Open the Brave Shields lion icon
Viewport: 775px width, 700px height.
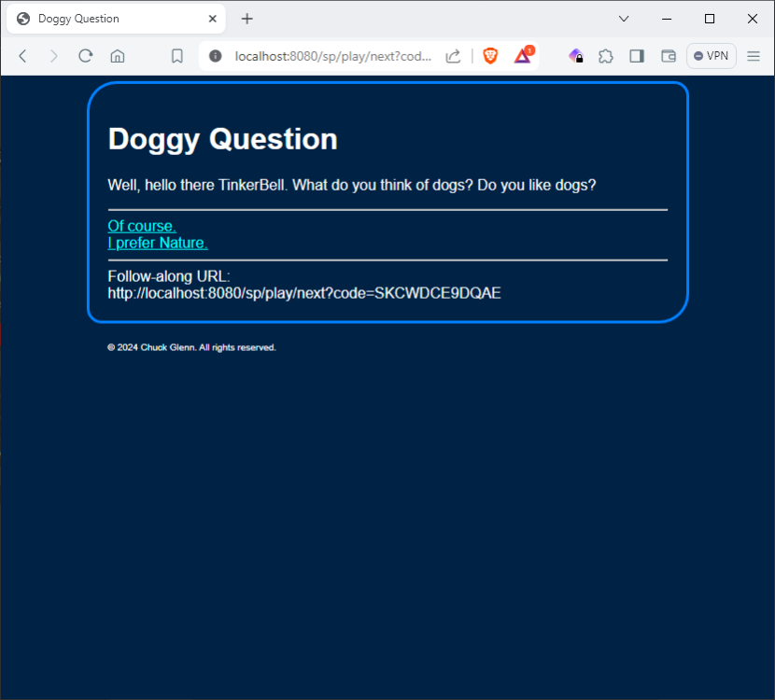(490, 56)
